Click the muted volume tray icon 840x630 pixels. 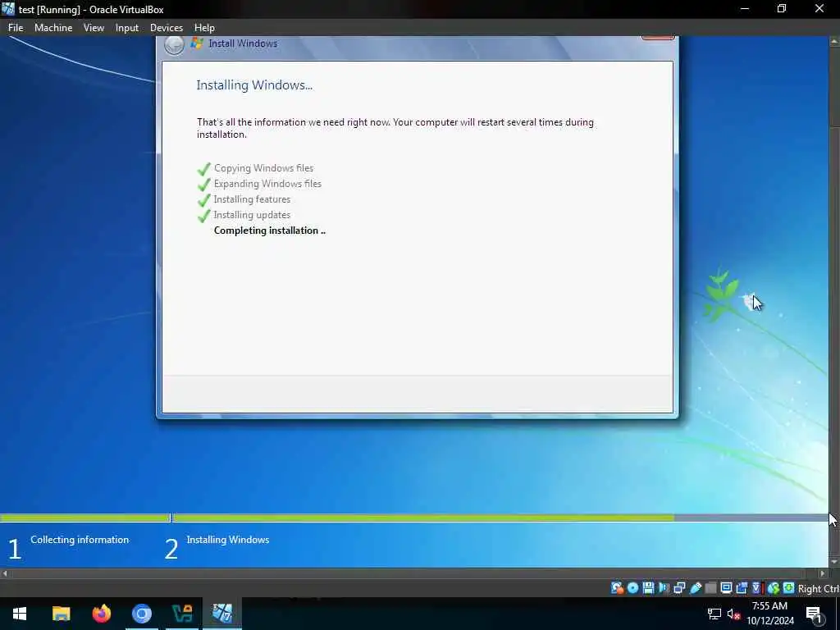click(733, 614)
